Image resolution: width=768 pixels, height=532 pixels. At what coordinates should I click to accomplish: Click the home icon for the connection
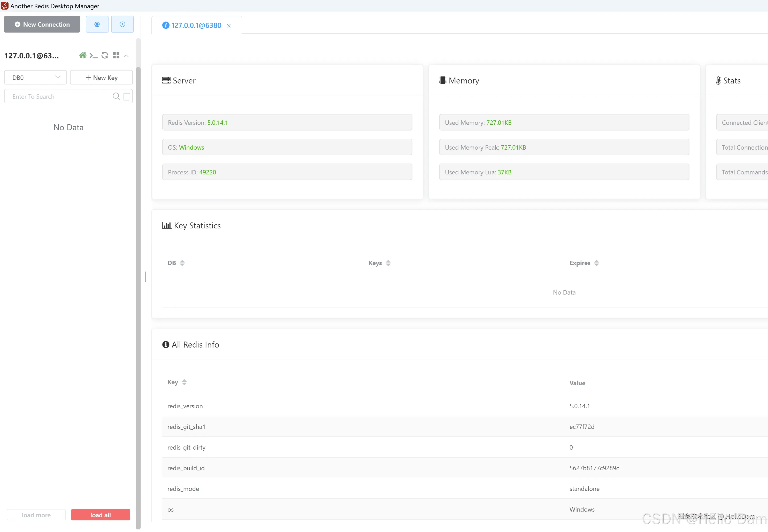[x=83, y=55]
